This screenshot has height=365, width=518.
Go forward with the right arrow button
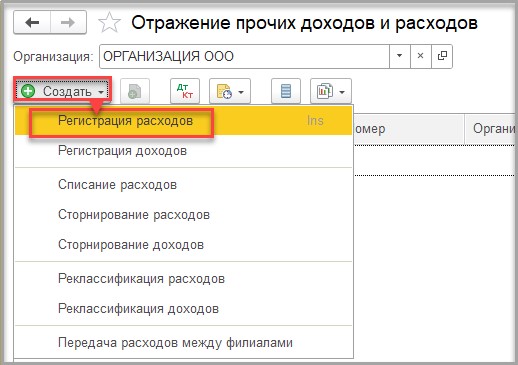pyautogui.click(x=68, y=23)
